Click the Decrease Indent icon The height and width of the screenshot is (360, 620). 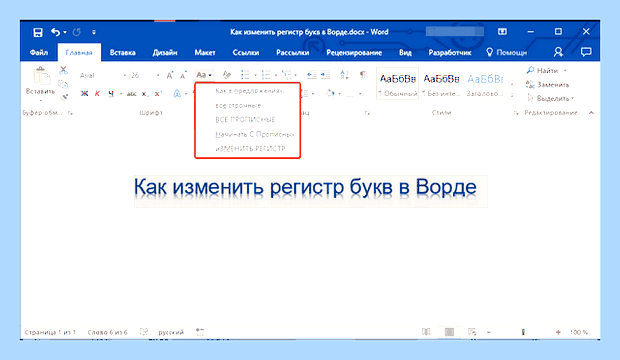312,75
